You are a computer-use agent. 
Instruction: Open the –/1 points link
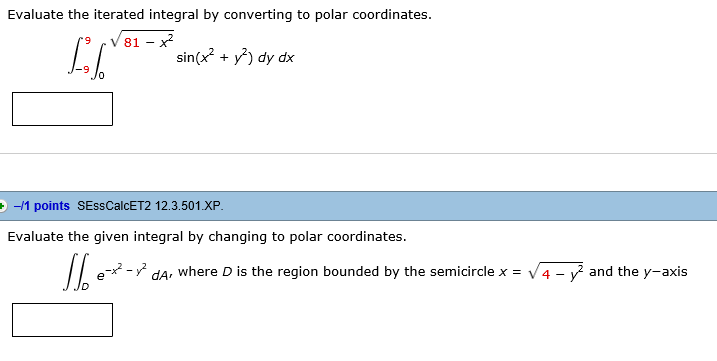42,206
